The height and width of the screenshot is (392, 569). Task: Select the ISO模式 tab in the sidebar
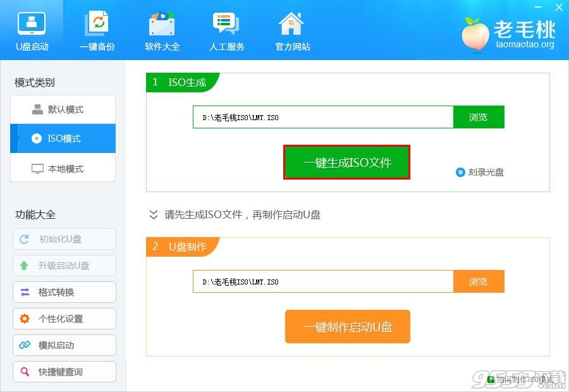[x=63, y=138]
